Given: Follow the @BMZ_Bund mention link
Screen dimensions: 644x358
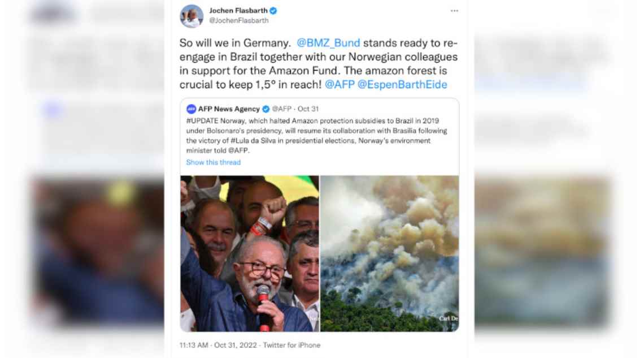Looking at the screenshot, I should click(328, 43).
